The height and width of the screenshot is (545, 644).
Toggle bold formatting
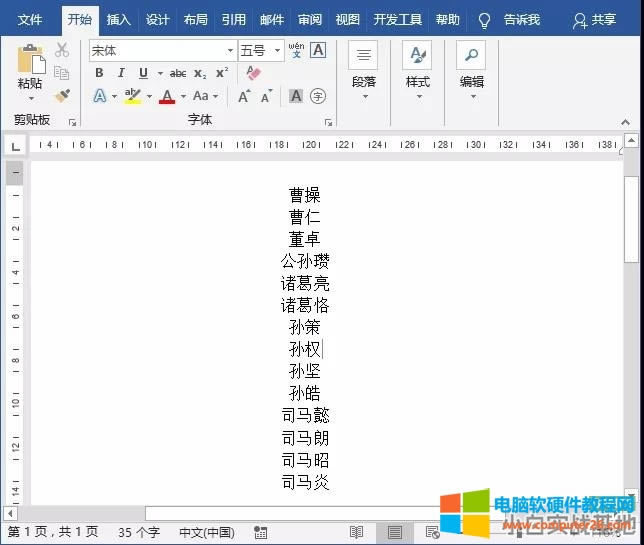(x=99, y=73)
